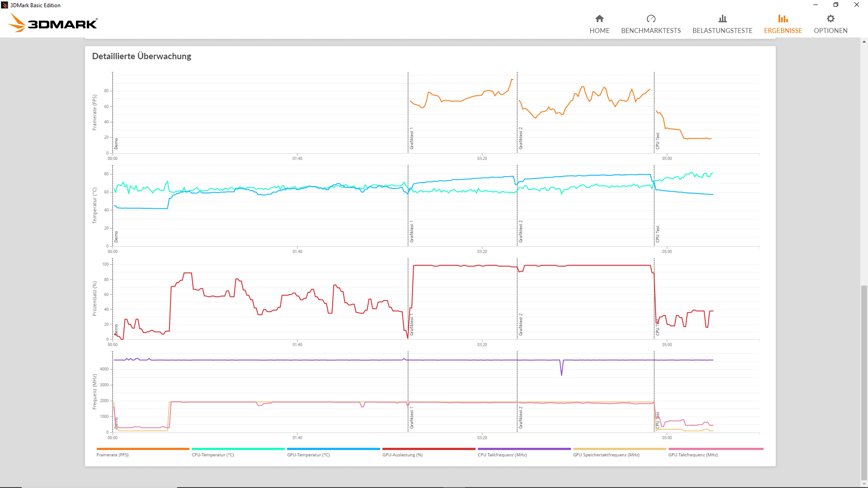Click Grafiktest 1 marker in framerate chart

pos(412,138)
